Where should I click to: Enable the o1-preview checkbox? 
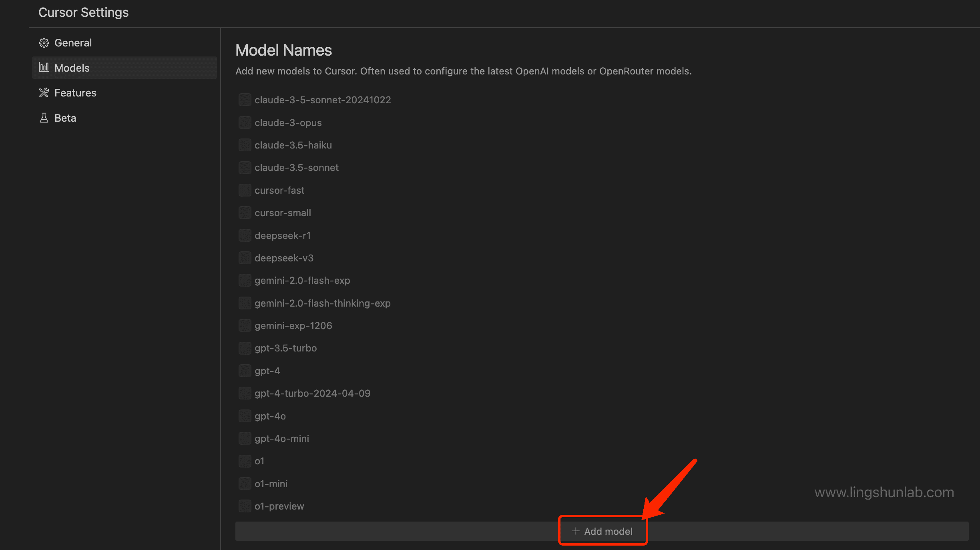[245, 506]
